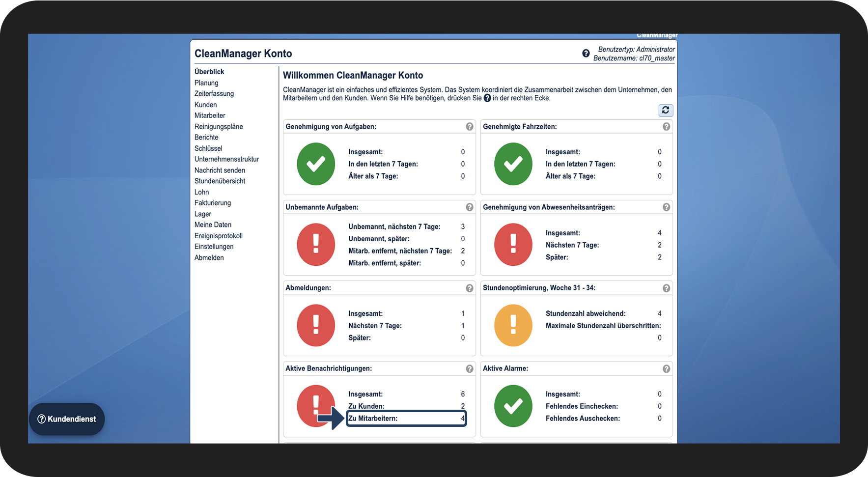
Task: Click red alert icon in Unbemannte Aufgaben
Action: (x=316, y=245)
